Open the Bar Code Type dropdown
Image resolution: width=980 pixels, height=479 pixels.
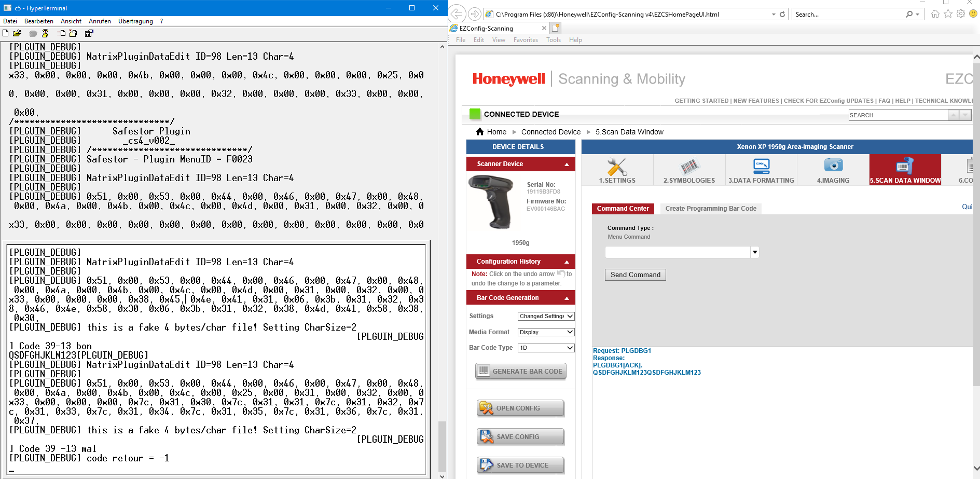[546, 348]
